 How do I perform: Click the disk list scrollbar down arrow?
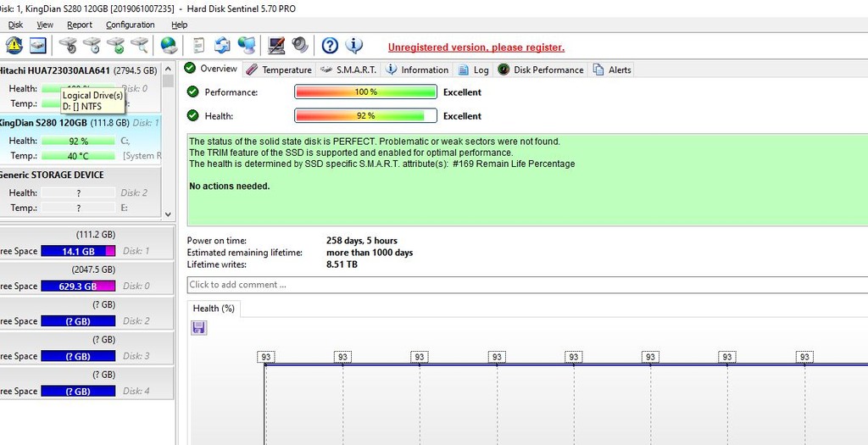168,214
